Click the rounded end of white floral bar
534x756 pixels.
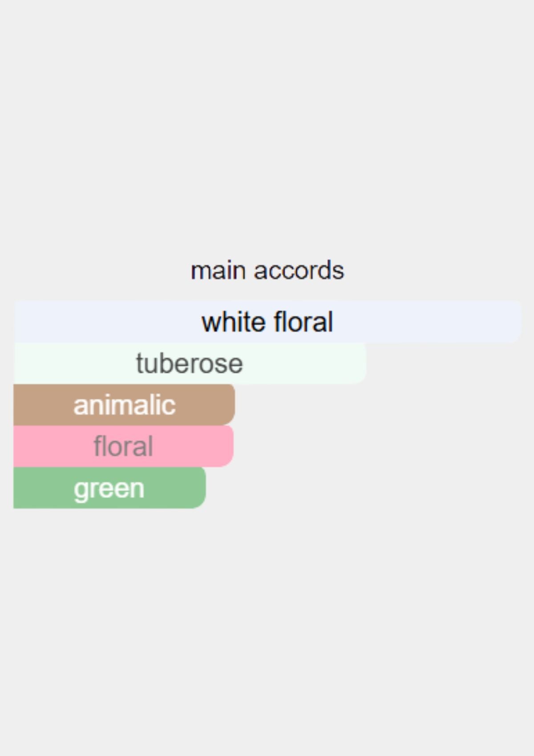pyautogui.click(x=515, y=322)
